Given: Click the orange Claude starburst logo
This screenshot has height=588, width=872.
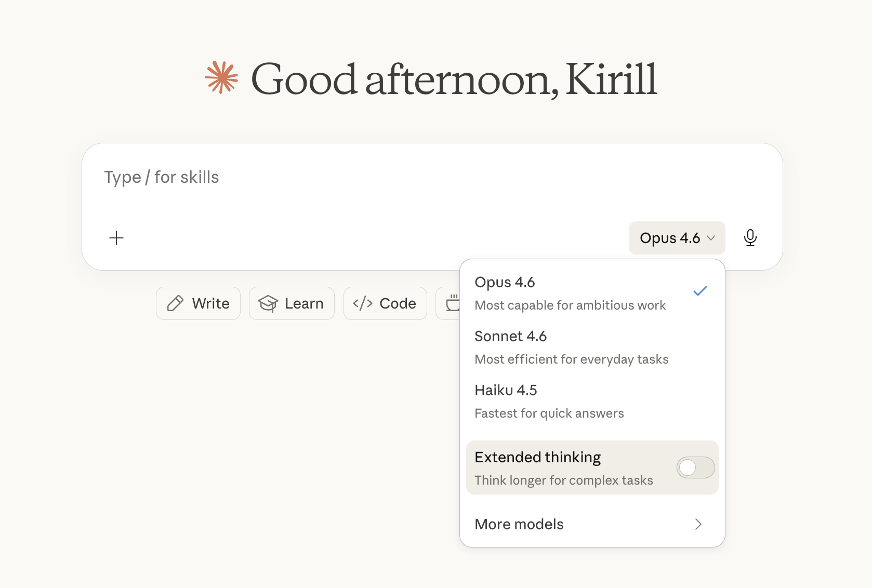Looking at the screenshot, I should point(221,78).
